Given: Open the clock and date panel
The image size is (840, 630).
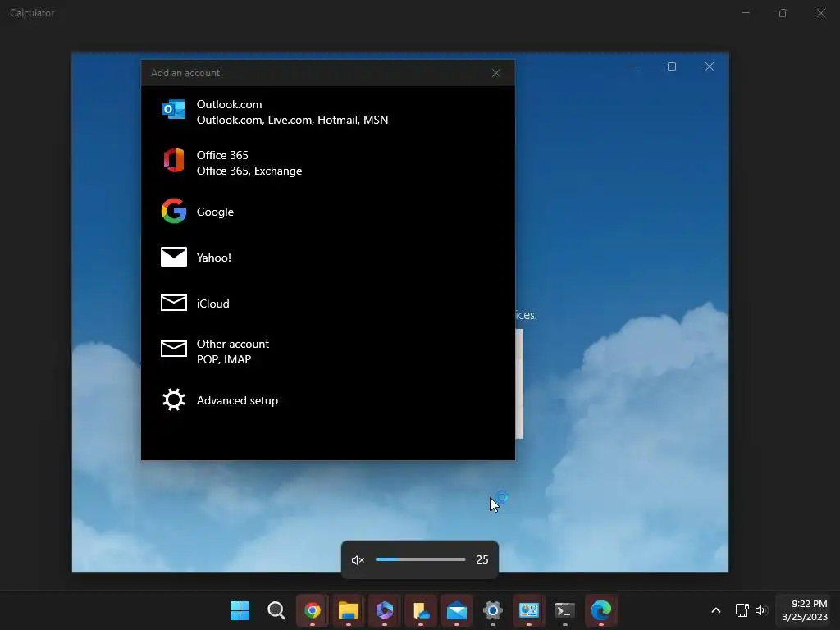Looking at the screenshot, I should (804, 610).
